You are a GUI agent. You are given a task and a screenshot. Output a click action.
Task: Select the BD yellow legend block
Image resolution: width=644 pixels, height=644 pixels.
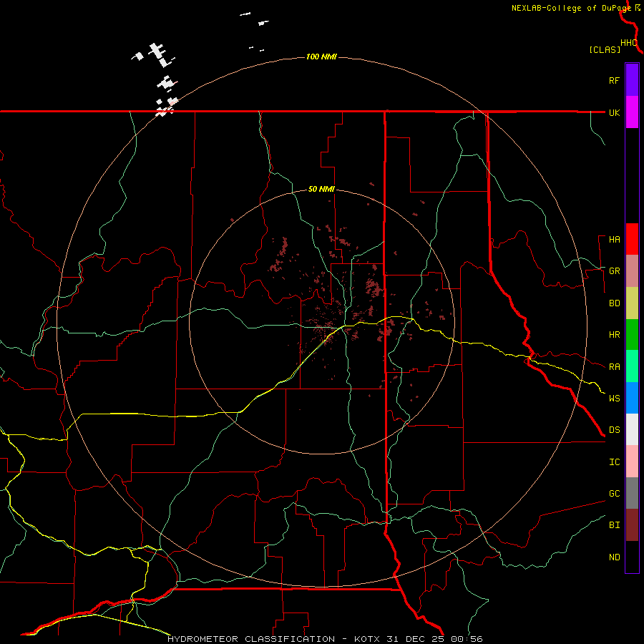(x=632, y=303)
